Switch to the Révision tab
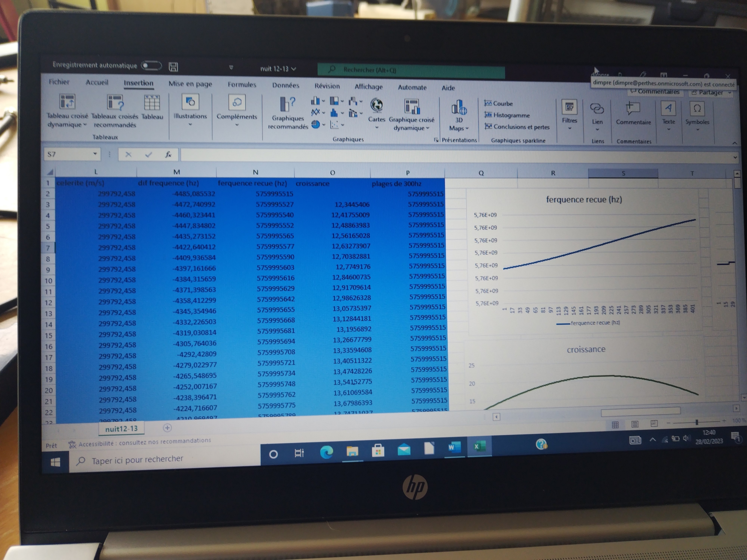Image resolution: width=747 pixels, height=560 pixels. (x=327, y=86)
